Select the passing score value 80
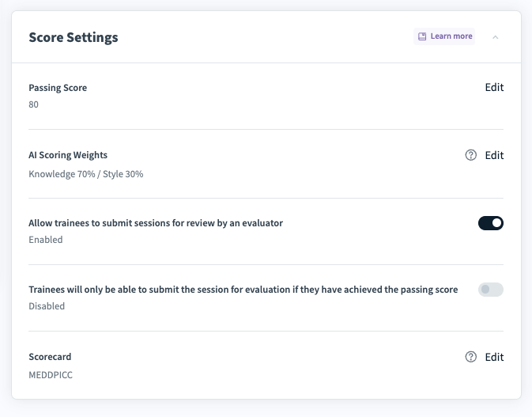This screenshot has height=417, width=532. click(34, 104)
